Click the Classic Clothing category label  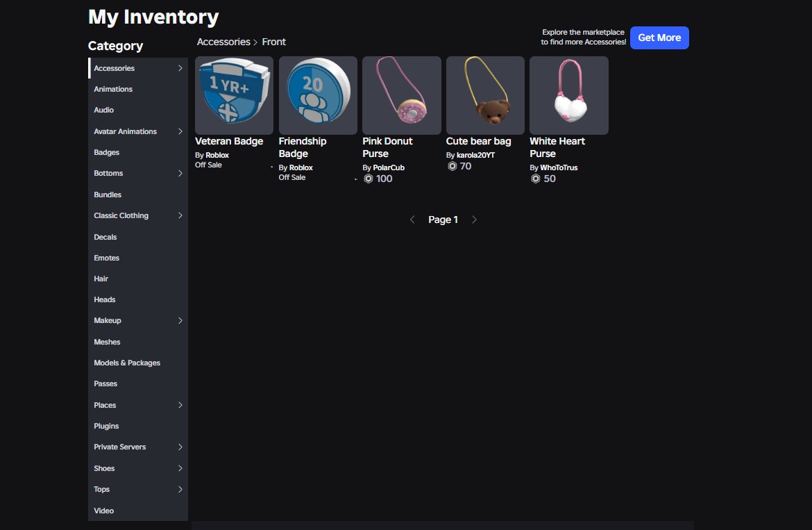(x=121, y=215)
